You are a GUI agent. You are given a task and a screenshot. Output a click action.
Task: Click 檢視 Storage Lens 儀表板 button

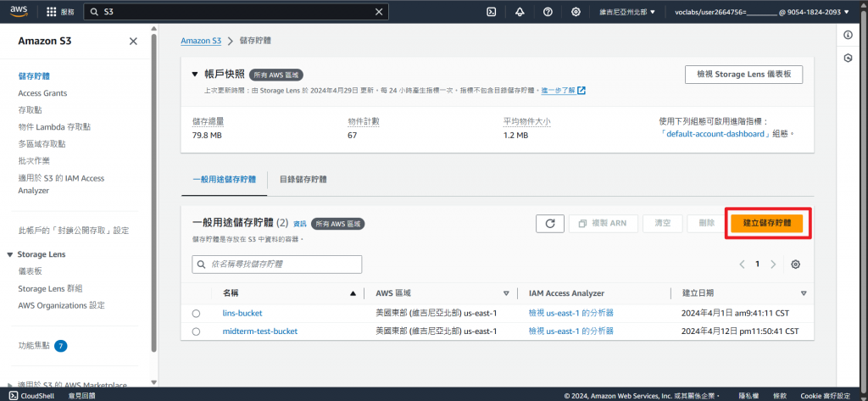pyautogui.click(x=743, y=75)
